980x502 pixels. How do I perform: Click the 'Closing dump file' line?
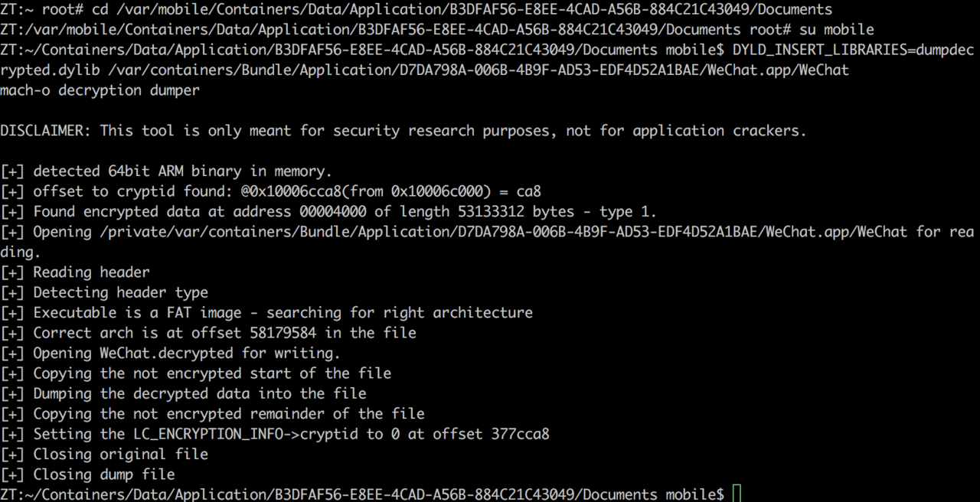(87, 474)
